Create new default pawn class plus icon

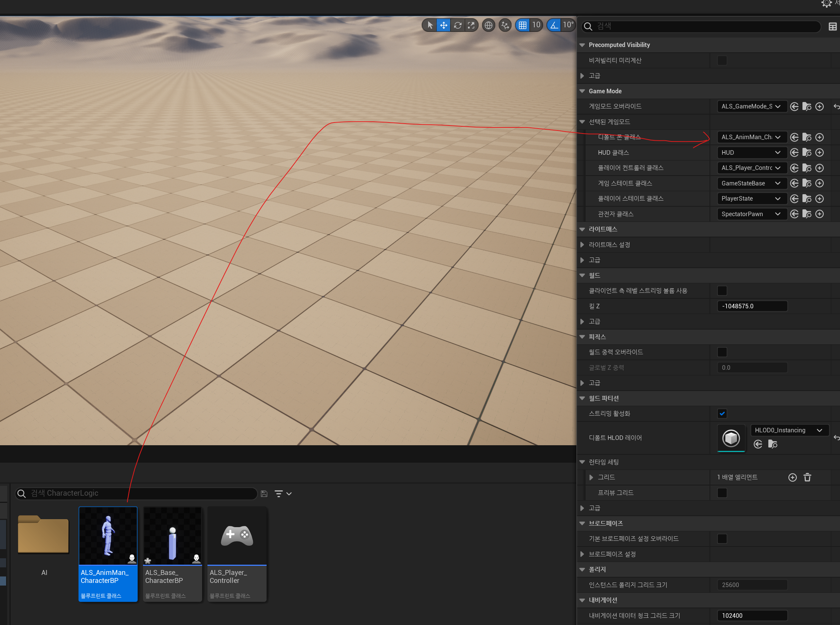[820, 137]
